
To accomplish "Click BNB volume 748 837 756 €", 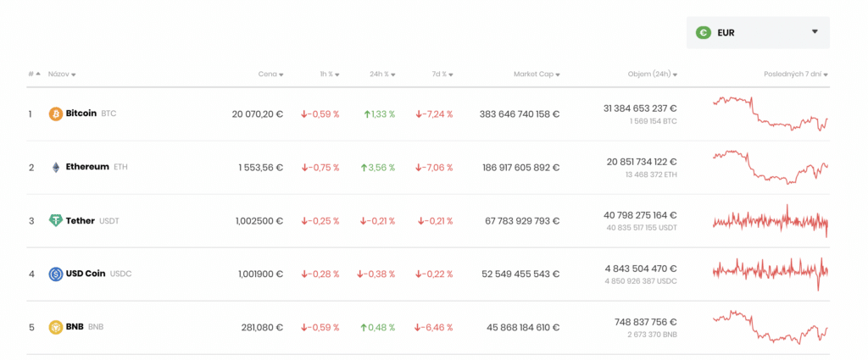I will pyautogui.click(x=645, y=321).
